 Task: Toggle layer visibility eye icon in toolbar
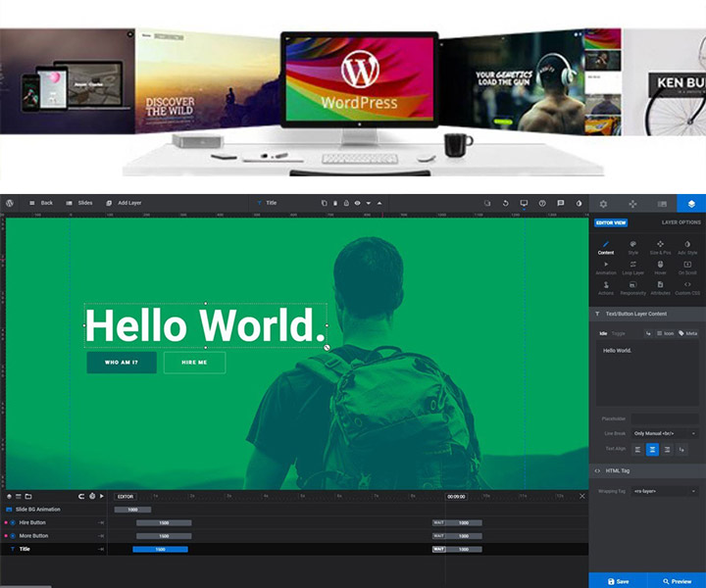[357, 203]
